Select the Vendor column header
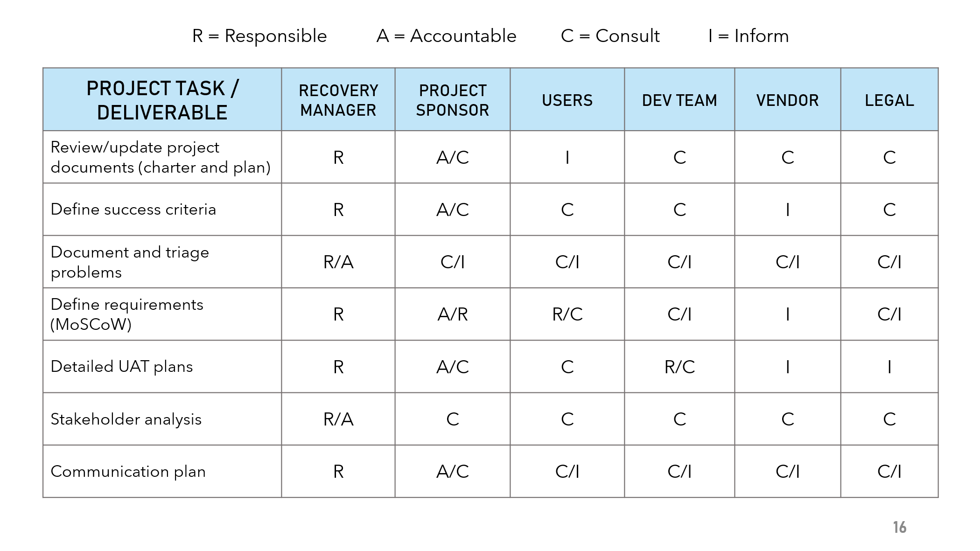 (x=788, y=99)
